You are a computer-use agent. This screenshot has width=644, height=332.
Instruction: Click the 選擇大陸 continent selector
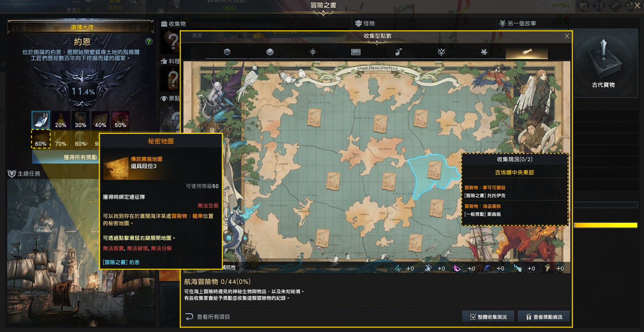click(x=81, y=27)
